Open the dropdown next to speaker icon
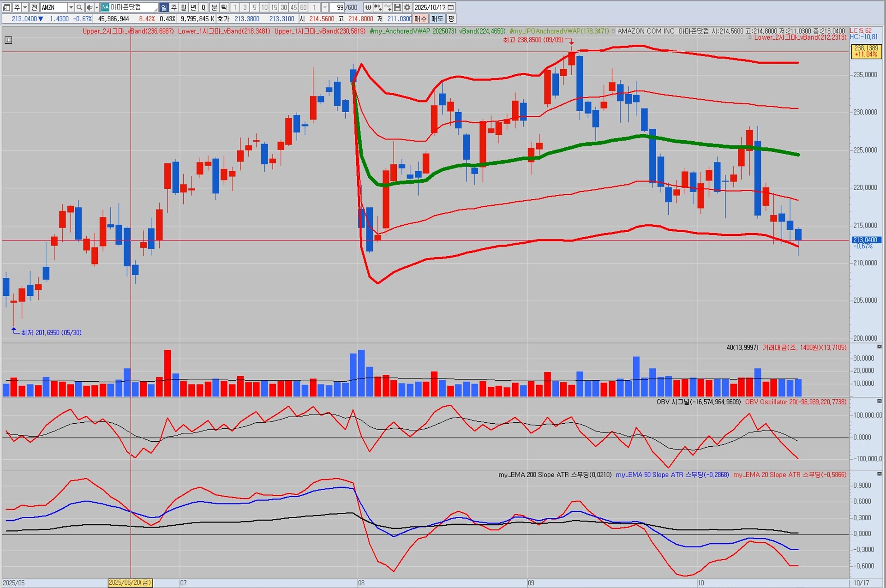The width and height of the screenshot is (886, 588). click(96, 7)
